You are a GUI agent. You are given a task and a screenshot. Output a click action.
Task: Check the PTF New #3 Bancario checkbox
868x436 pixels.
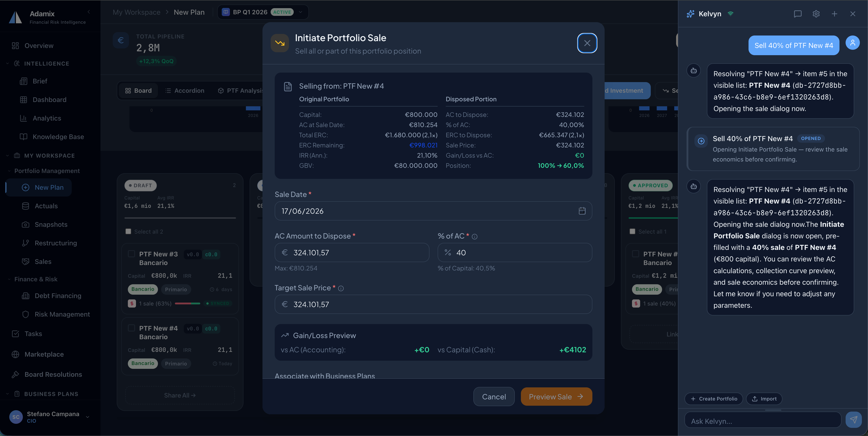point(131,254)
